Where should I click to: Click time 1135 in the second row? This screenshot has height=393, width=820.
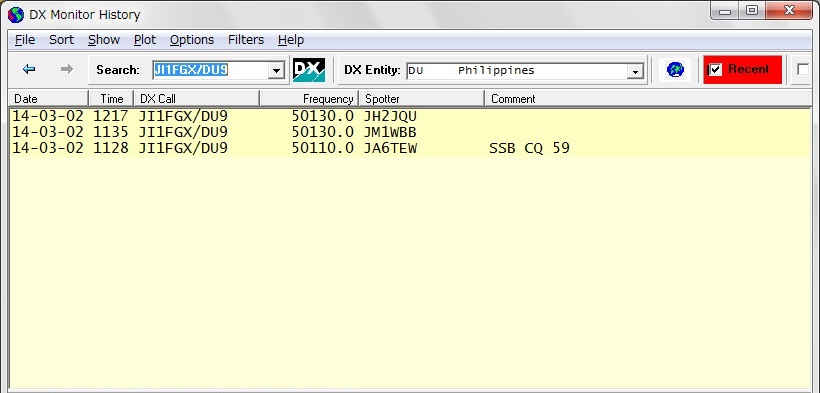pos(110,132)
